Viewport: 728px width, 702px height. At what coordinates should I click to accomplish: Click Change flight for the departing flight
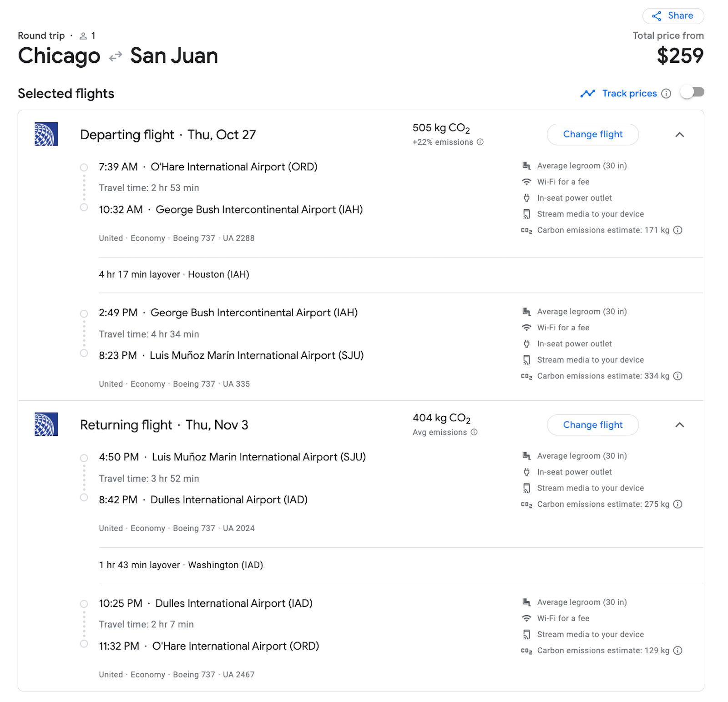(592, 134)
